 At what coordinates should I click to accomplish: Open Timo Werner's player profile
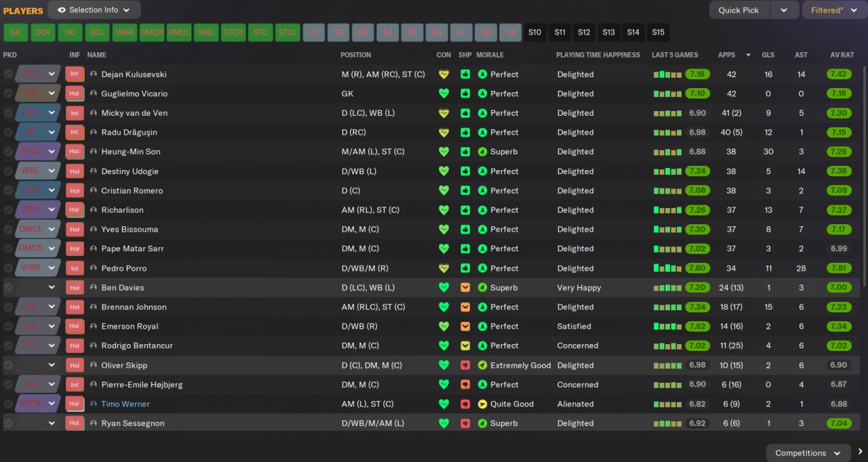[125, 404]
